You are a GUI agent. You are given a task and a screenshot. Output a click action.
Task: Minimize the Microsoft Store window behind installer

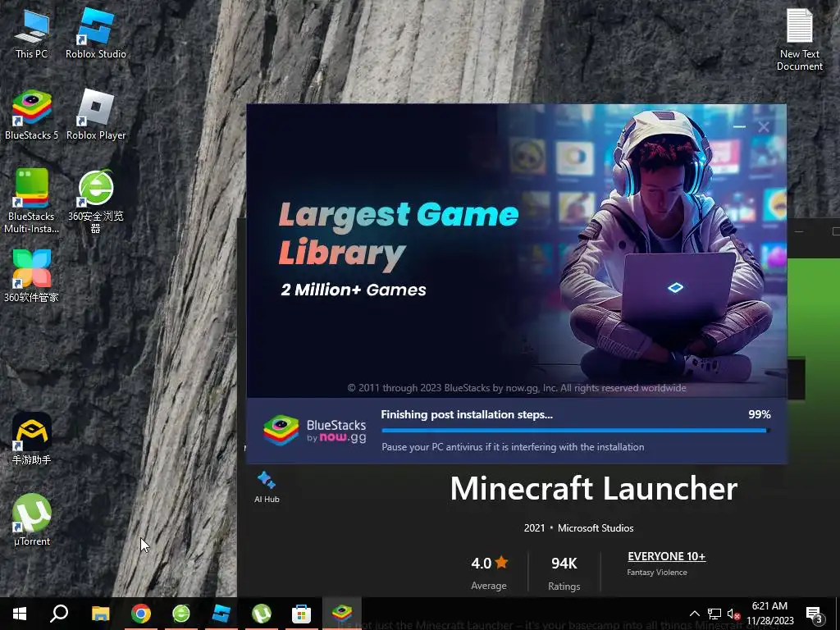click(799, 231)
